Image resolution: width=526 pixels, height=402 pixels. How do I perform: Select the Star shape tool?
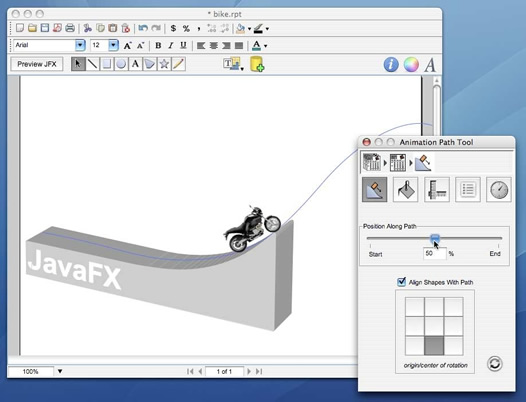[x=164, y=64]
